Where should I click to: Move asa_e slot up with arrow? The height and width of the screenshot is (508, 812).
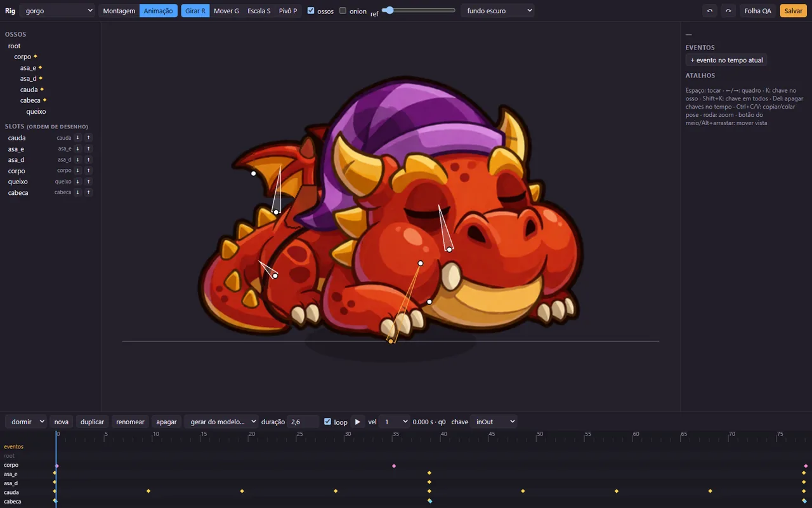pos(89,149)
